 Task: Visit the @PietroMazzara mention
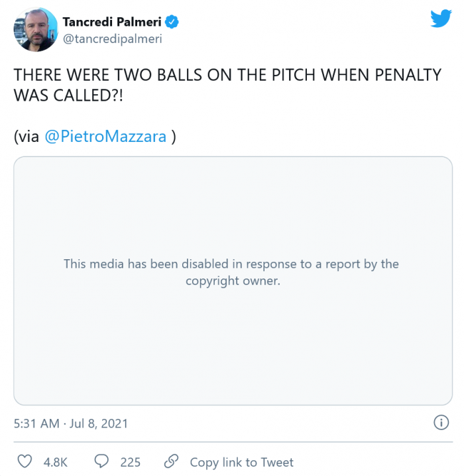pyautogui.click(x=105, y=137)
